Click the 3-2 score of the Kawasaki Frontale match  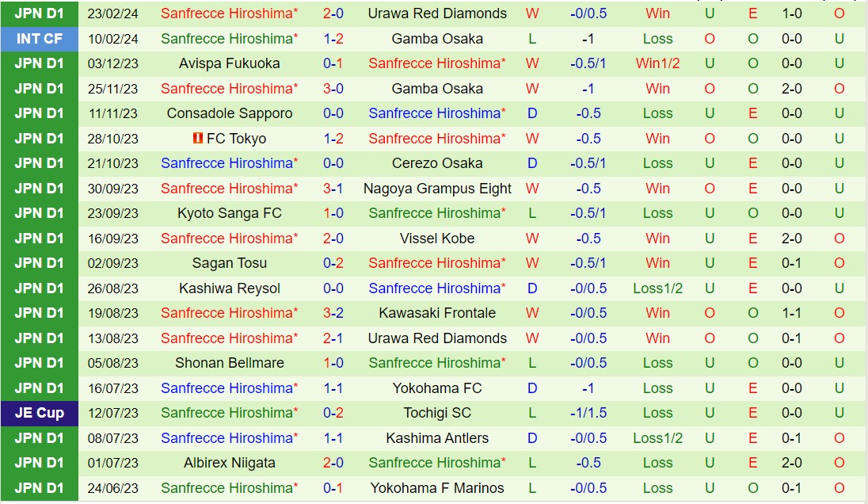coord(333,313)
